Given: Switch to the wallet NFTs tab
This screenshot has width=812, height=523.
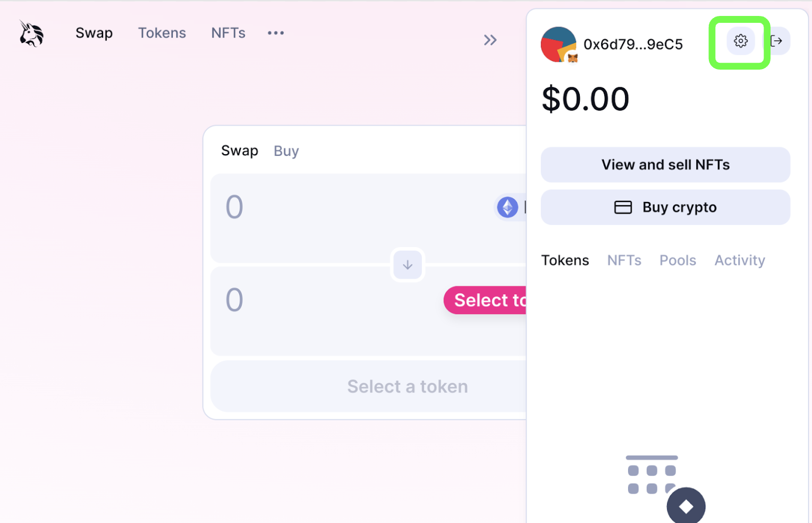Looking at the screenshot, I should coord(624,260).
